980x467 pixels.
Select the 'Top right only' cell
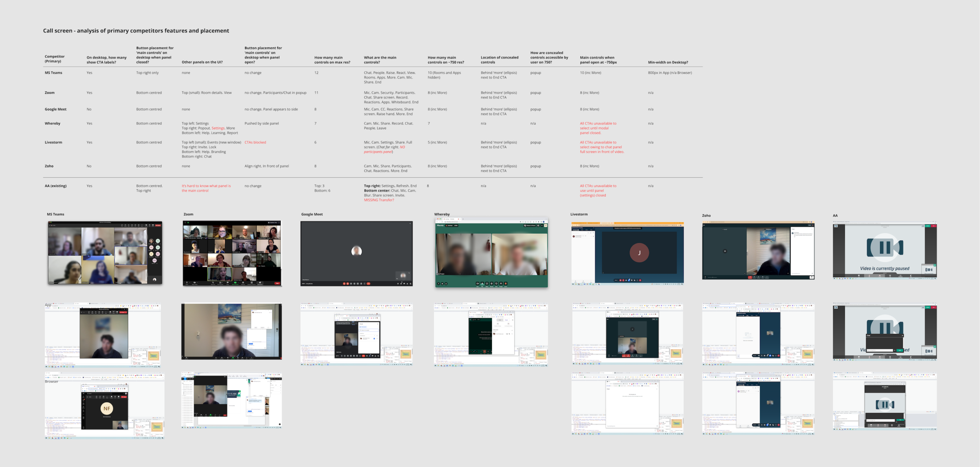147,73
